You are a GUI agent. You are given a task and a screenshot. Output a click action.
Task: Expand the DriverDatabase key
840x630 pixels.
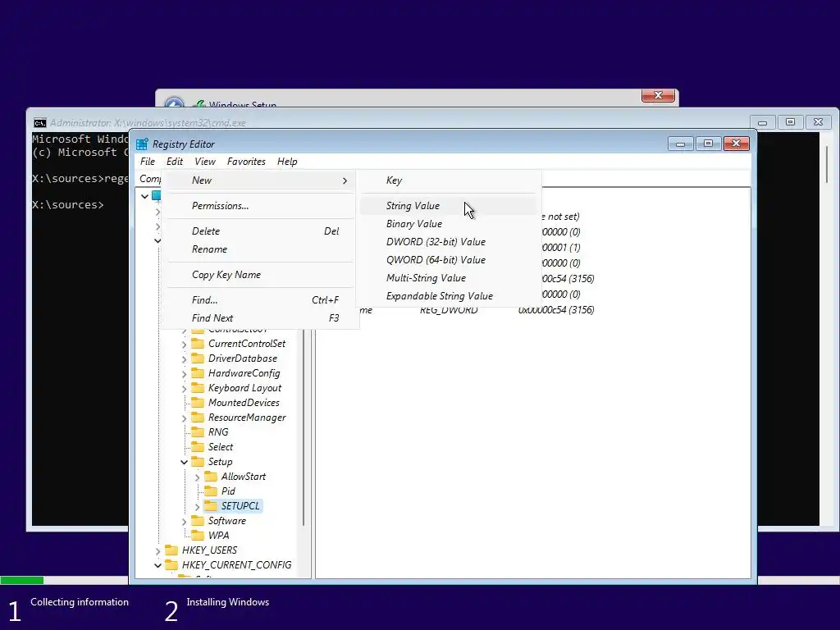(x=185, y=359)
